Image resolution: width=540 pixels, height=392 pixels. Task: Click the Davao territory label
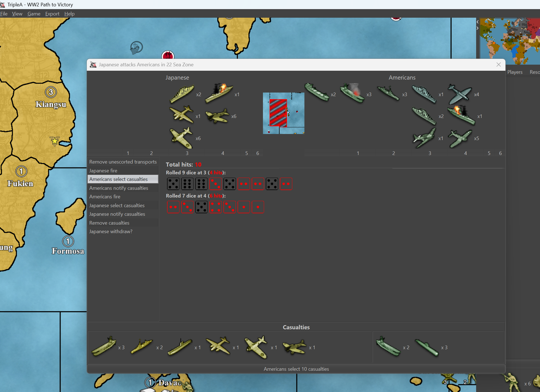click(170, 383)
